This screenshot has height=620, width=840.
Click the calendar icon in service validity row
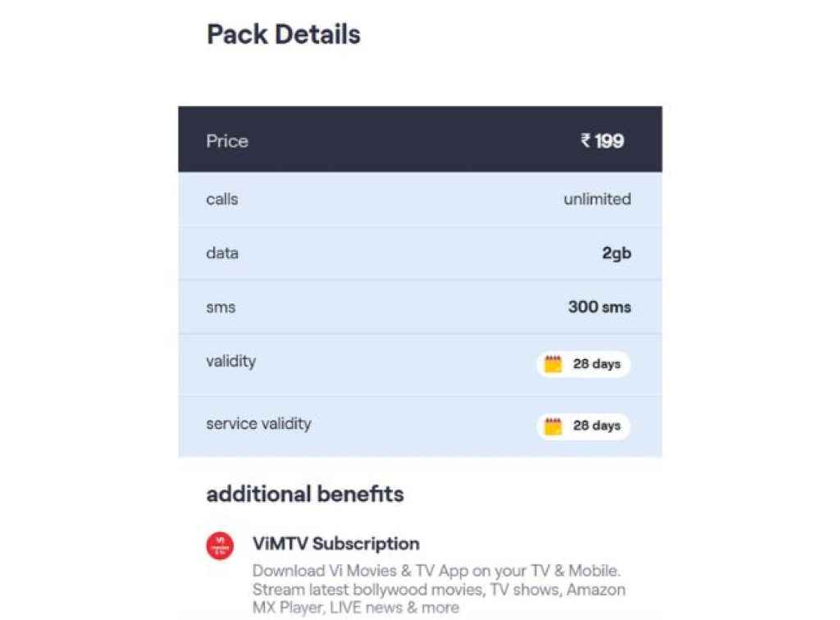coord(554,426)
